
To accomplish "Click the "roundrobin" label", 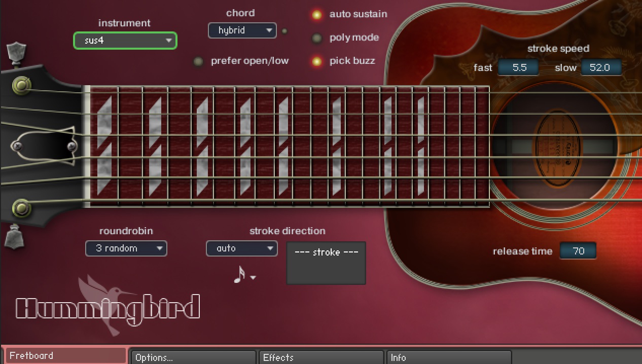I will tap(126, 231).
